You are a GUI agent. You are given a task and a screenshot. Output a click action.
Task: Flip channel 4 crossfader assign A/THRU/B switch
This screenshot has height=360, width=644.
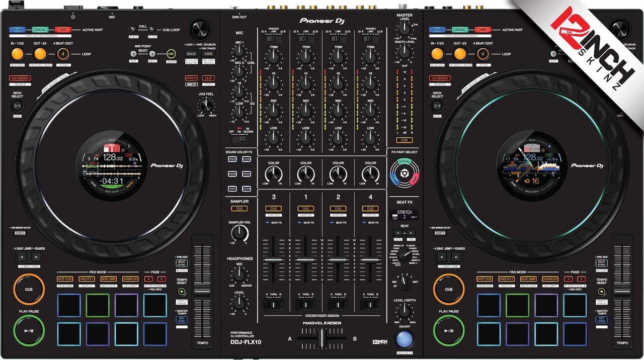click(x=370, y=305)
